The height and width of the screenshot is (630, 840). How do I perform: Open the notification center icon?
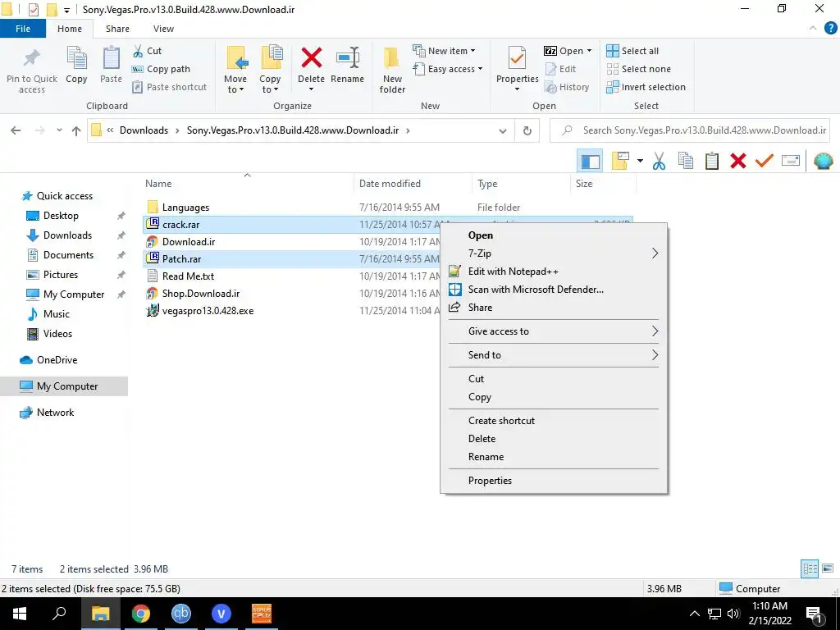tap(814, 615)
